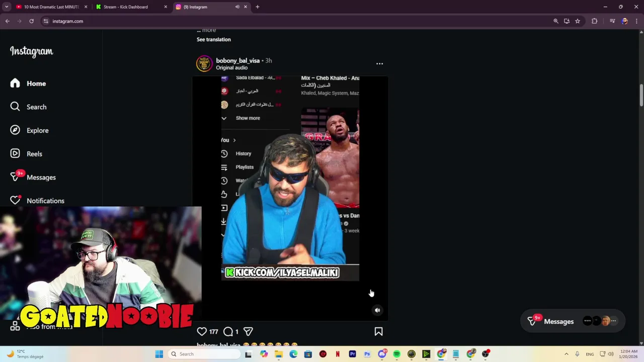The width and height of the screenshot is (644, 362).
Task: Reload the Instagram page
Action: (x=31, y=21)
